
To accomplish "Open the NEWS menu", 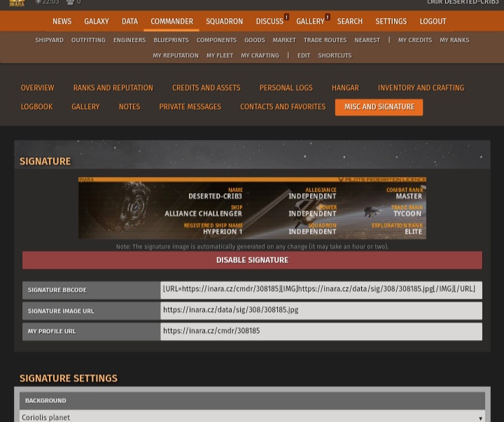I will tap(62, 21).
